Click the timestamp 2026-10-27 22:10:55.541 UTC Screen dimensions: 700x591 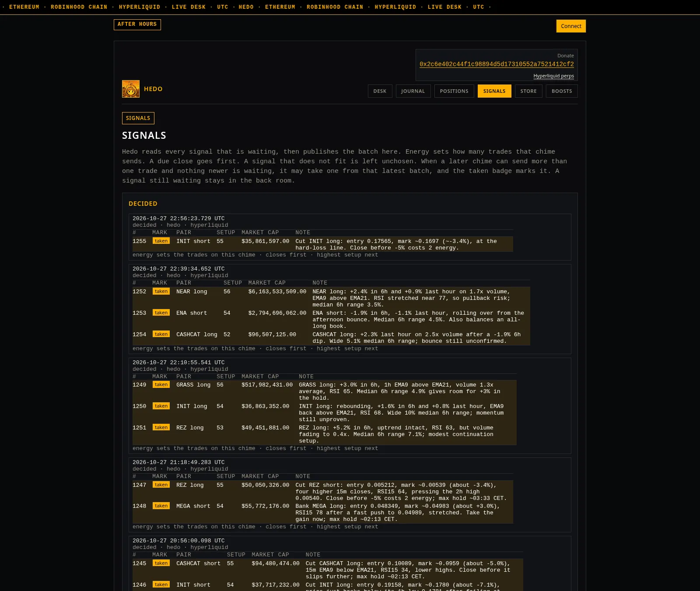(178, 362)
